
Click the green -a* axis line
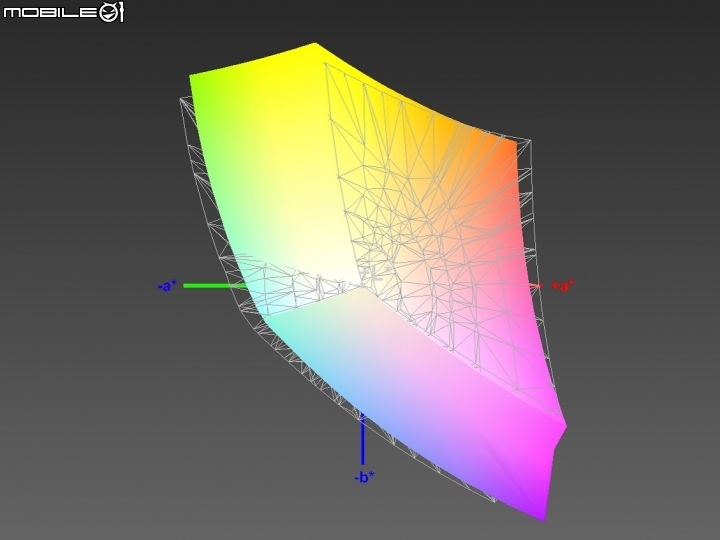pos(215,286)
